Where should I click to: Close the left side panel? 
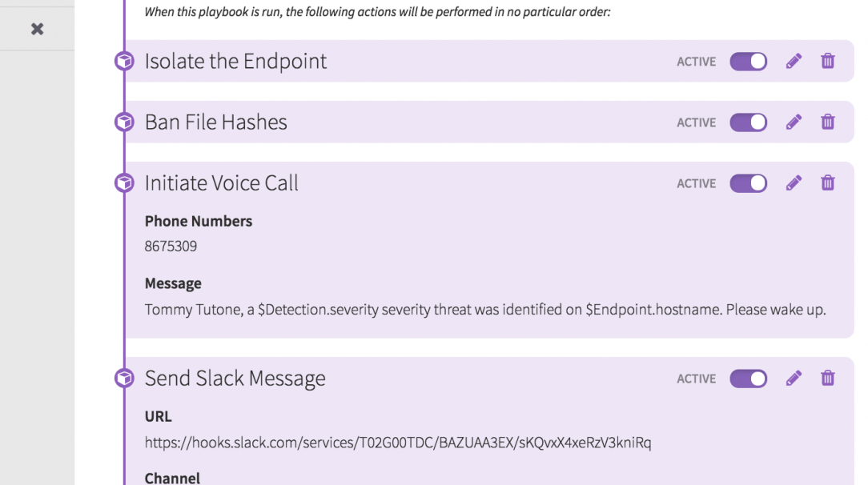(37, 29)
